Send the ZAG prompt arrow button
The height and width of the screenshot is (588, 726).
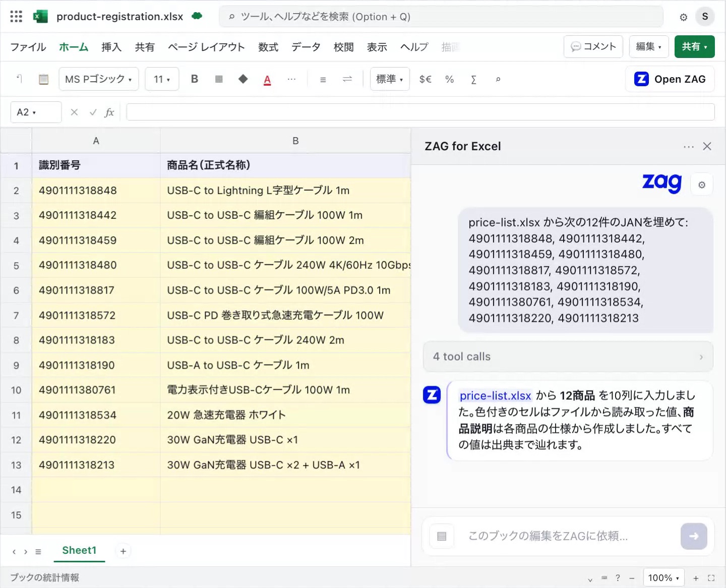[x=694, y=536]
